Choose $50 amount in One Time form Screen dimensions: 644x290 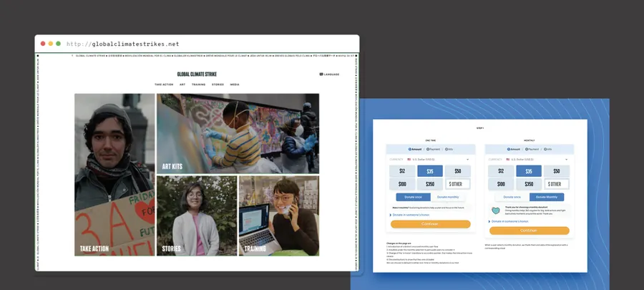coord(457,171)
